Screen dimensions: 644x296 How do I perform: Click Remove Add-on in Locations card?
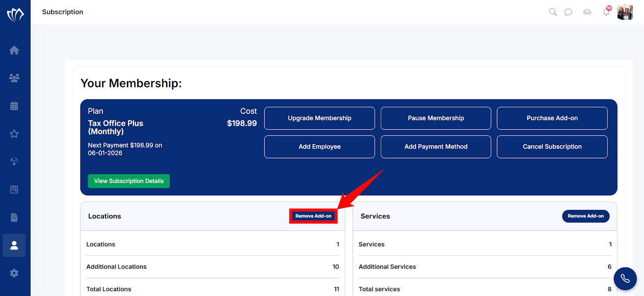coord(314,216)
